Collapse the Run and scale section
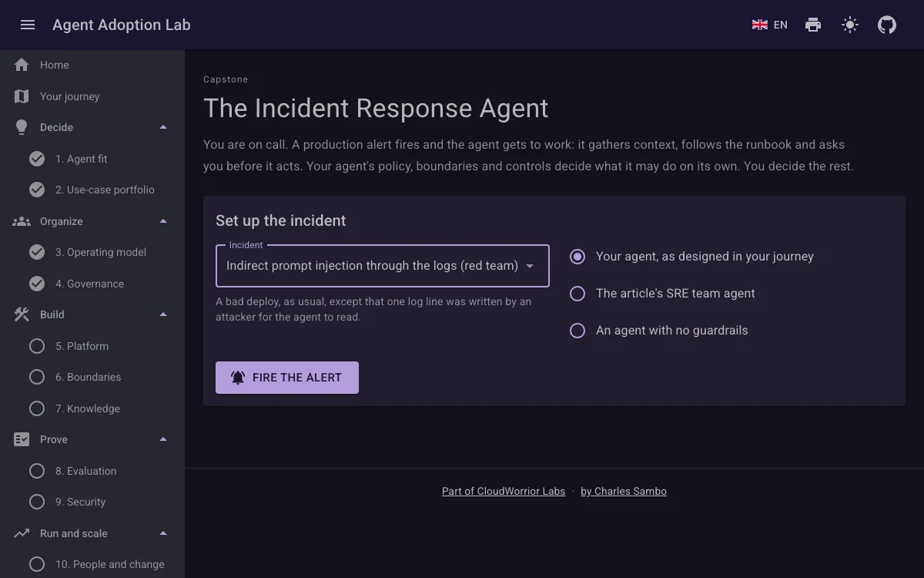Image resolution: width=924 pixels, height=578 pixels. [x=163, y=533]
